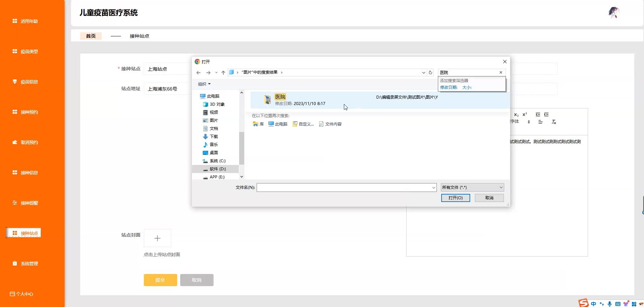Image resolution: width=644 pixels, height=307 pixels.
Task: Select 系统 (C:) drive in the tree
Action: (x=214, y=161)
